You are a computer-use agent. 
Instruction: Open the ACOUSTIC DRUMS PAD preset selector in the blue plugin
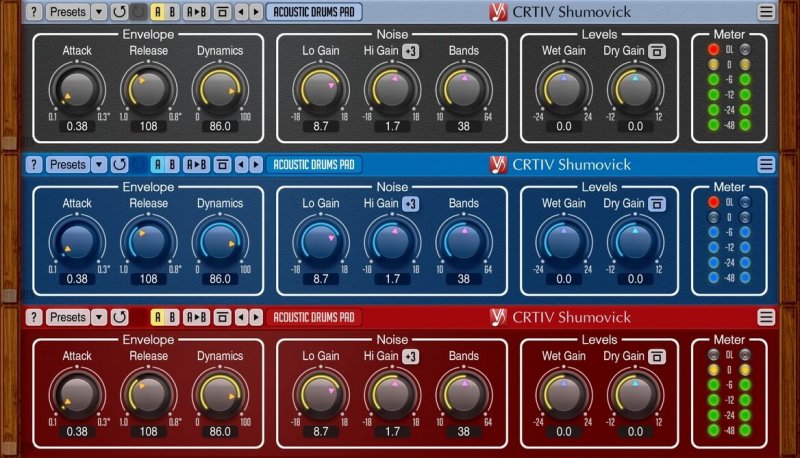click(314, 164)
